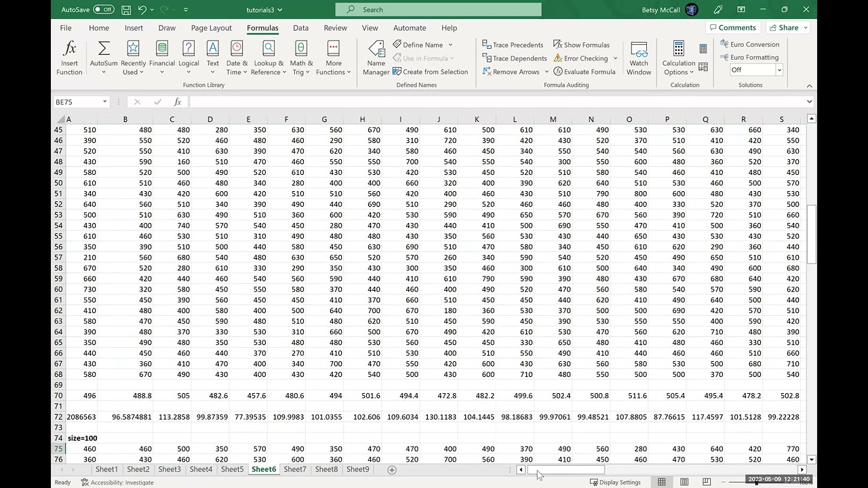Expand the formula bar

tap(809, 102)
